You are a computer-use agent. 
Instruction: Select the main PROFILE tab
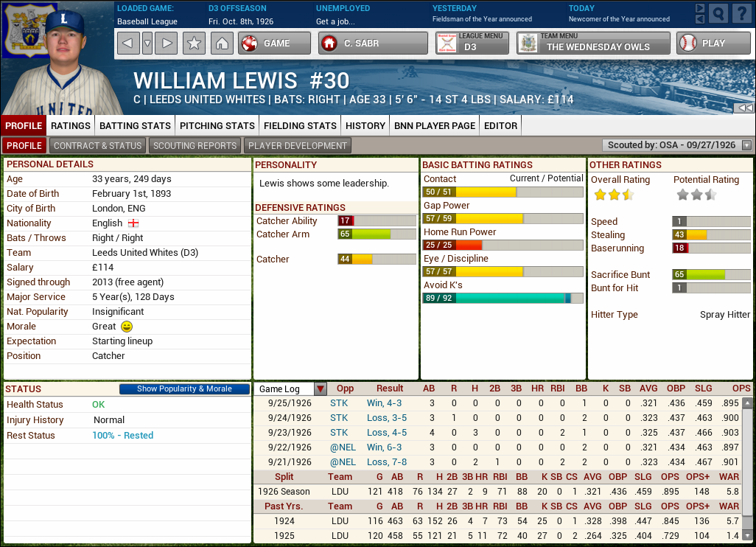[24, 126]
